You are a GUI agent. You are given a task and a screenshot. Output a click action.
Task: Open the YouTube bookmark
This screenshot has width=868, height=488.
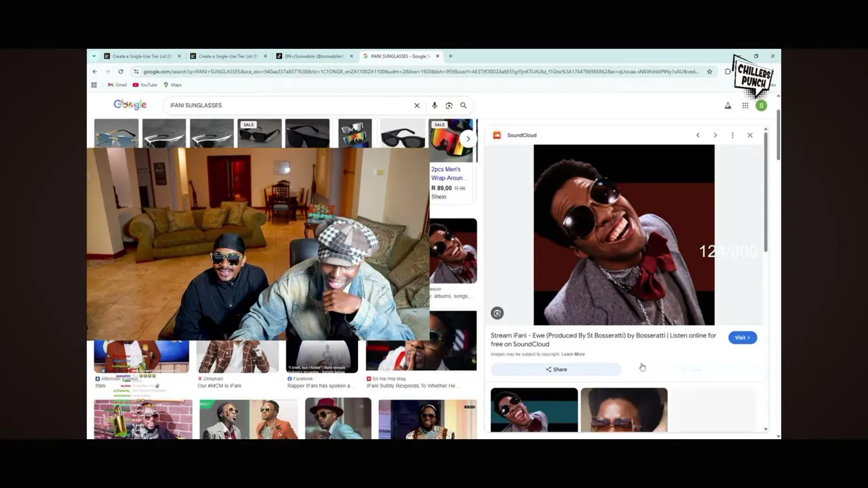(145, 85)
